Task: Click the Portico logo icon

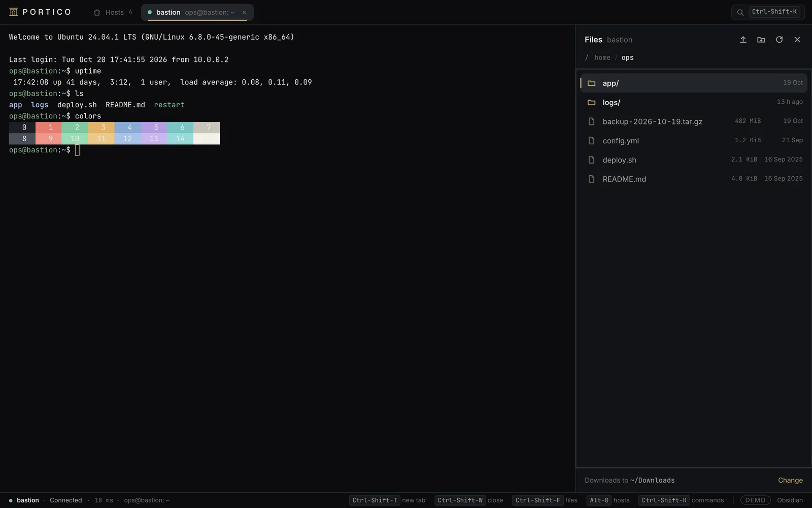Action: coord(14,12)
